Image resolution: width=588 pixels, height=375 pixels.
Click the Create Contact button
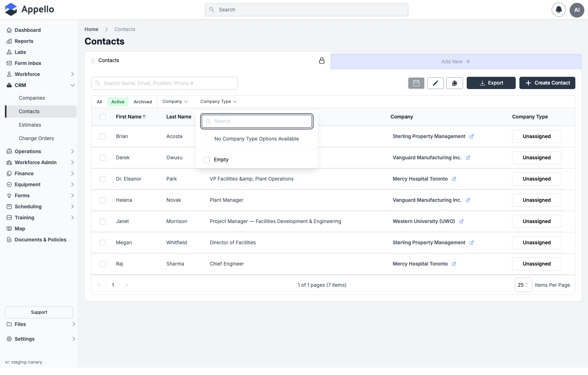(x=547, y=83)
